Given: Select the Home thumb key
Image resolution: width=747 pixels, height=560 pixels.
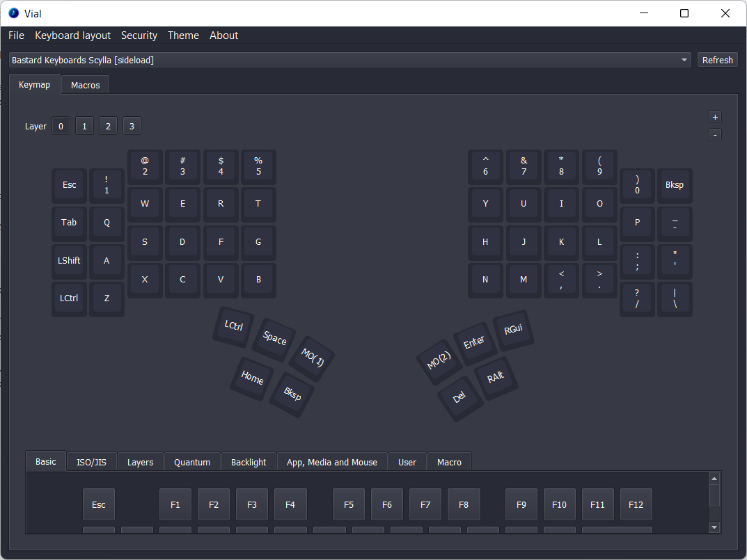Looking at the screenshot, I should click(x=252, y=378).
